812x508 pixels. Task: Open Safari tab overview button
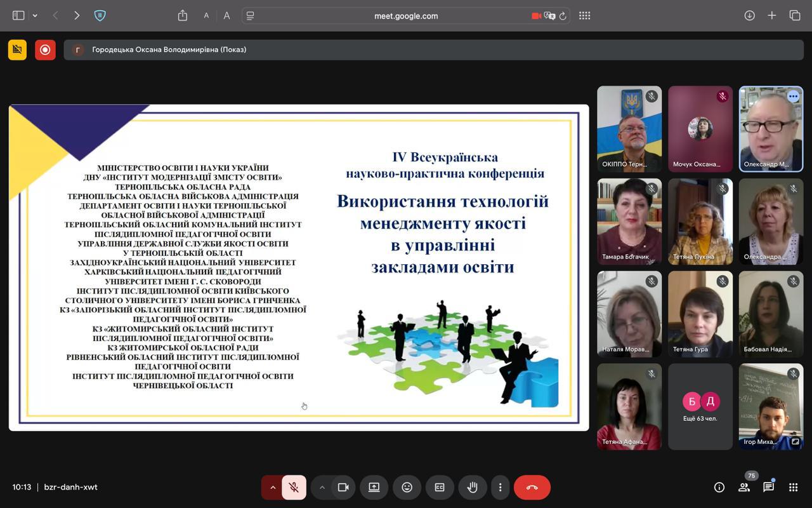click(794, 16)
